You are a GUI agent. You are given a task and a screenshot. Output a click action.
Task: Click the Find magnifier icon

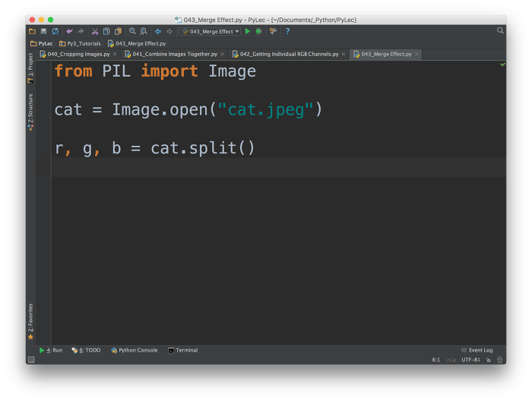click(132, 31)
